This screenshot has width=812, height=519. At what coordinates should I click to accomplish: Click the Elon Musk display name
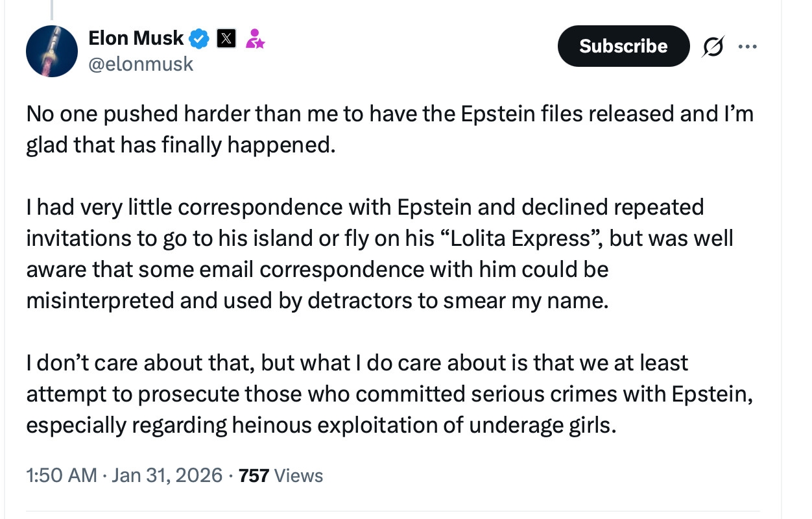tap(136, 39)
